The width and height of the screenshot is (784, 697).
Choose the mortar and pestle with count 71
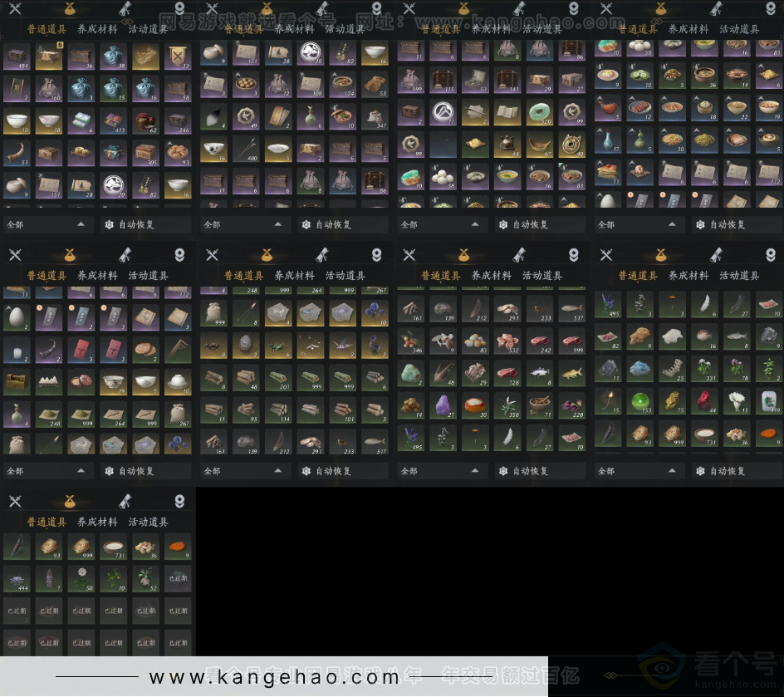click(540, 405)
